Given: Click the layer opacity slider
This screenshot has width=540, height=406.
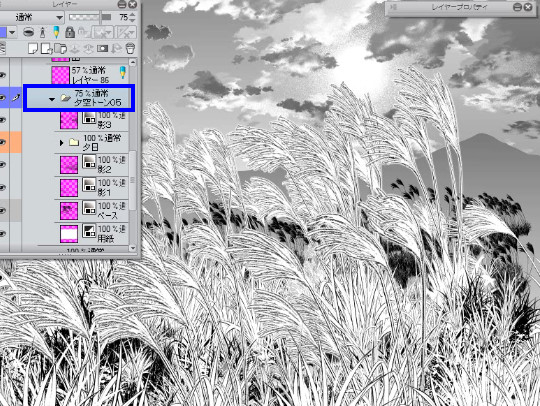Looking at the screenshot, I should [x=90, y=17].
